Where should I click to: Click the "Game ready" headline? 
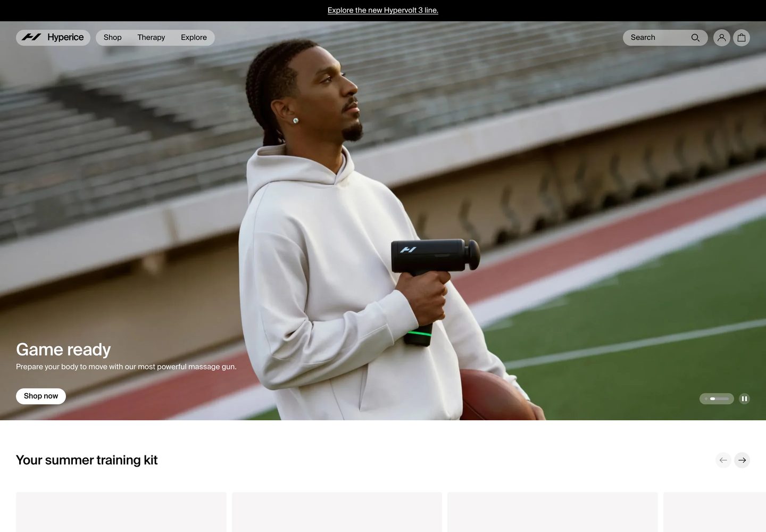63,350
